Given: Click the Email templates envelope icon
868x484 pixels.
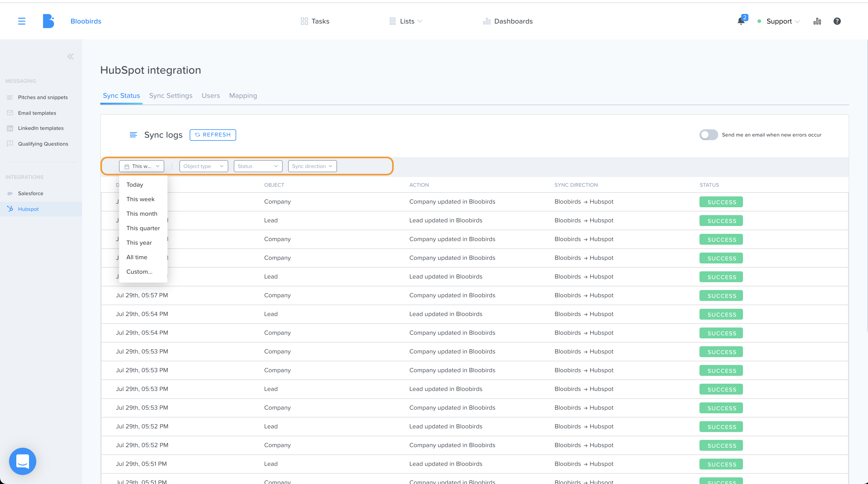Looking at the screenshot, I should click(x=10, y=113).
